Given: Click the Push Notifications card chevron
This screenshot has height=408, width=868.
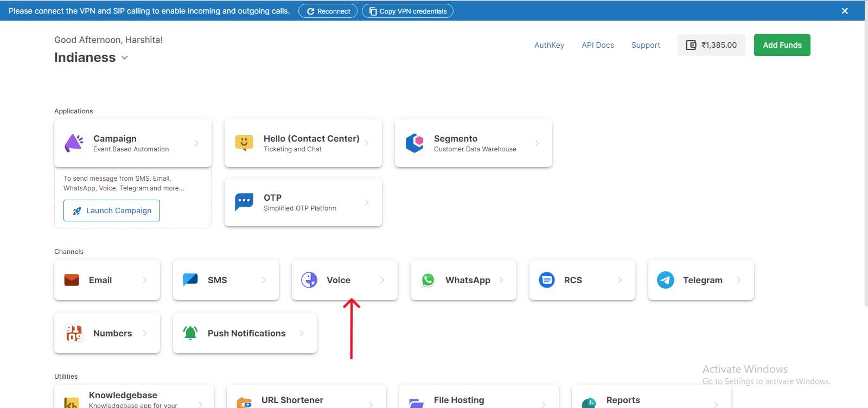Looking at the screenshot, I should [x=302, y=333].
